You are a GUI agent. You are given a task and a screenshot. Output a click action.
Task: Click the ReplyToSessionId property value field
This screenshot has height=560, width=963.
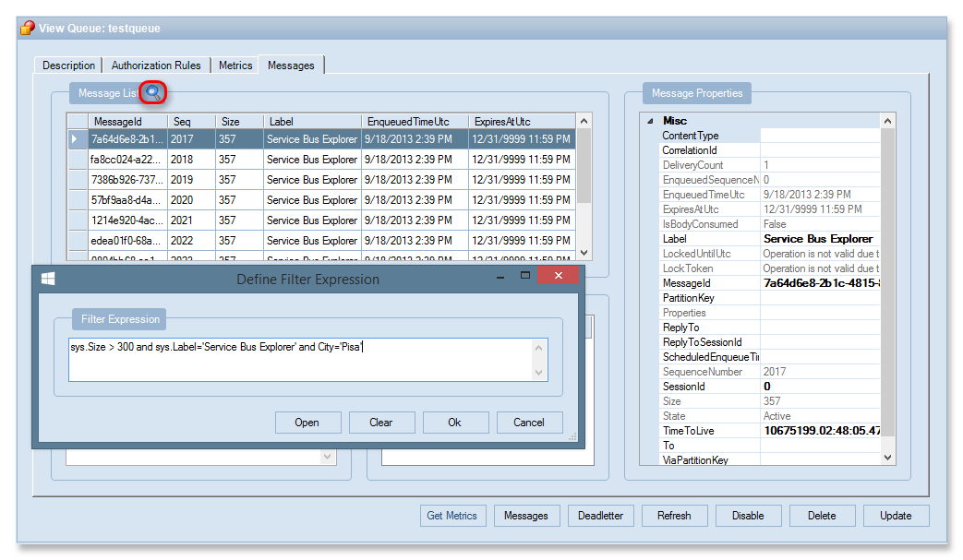820,341
